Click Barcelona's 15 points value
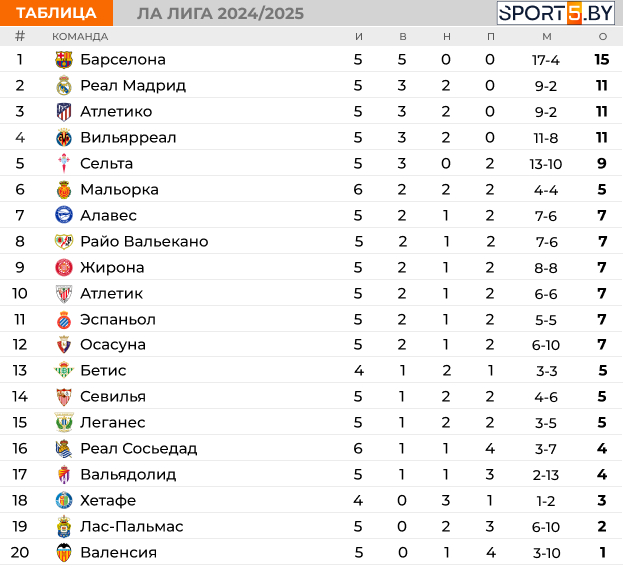 click(x=602, y=60)
